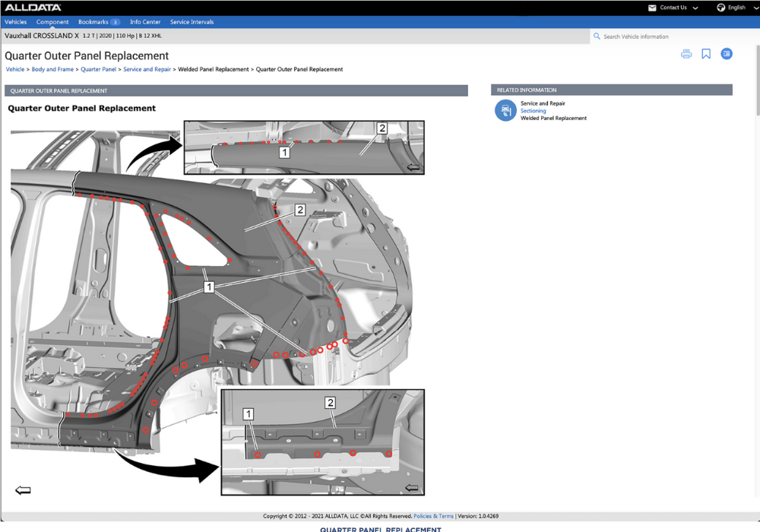Image resolution: width=760 pixels, height=532 pixels.
Task: Select 'Welded Panel Replacement' breadcrumb text
Action: 214,69
